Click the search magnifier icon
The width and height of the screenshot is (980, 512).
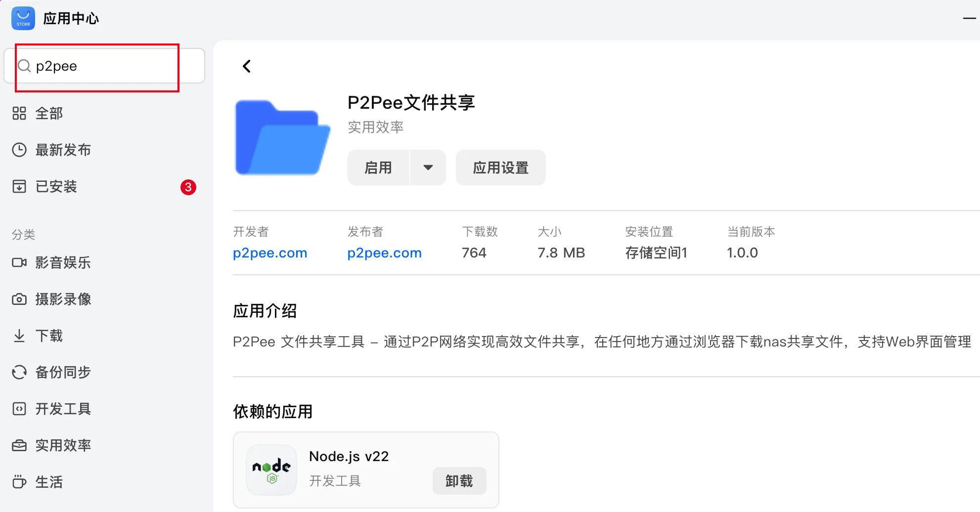click(x=24, y=66)
